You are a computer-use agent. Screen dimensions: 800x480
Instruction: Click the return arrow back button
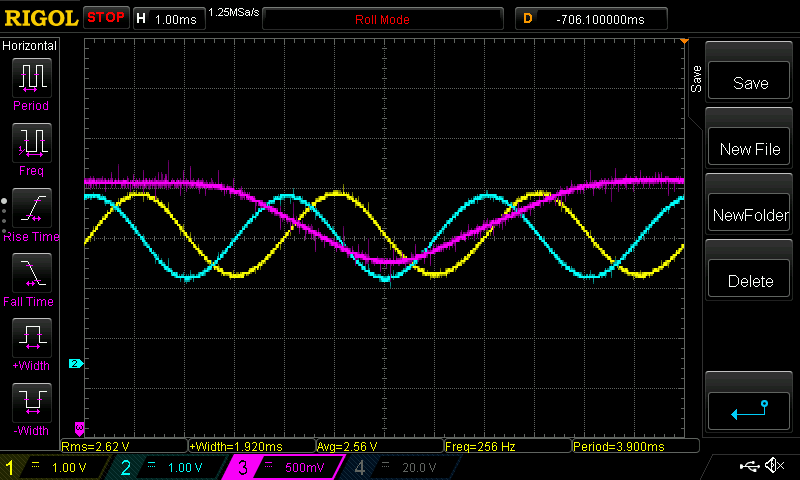pyautogui.click(x=749, y=410)
